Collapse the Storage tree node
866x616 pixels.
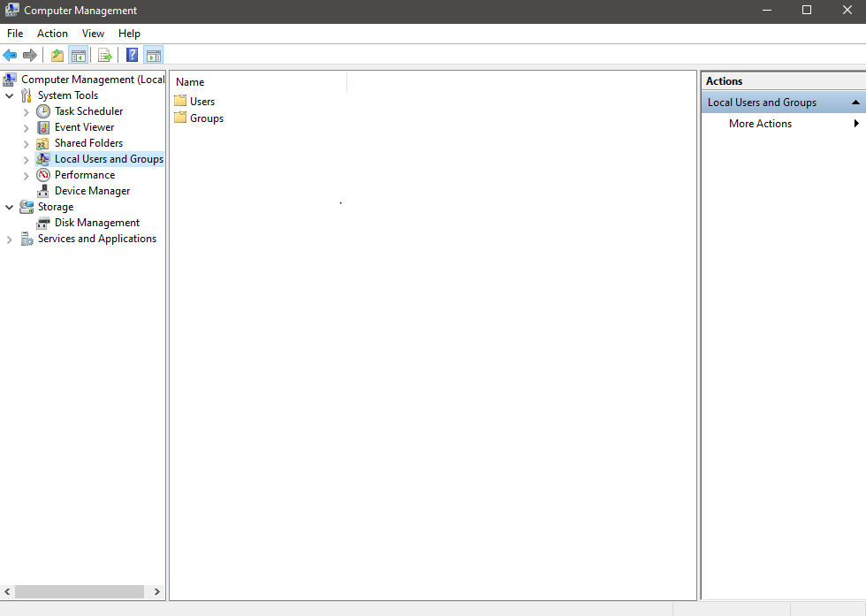(10, 208)
